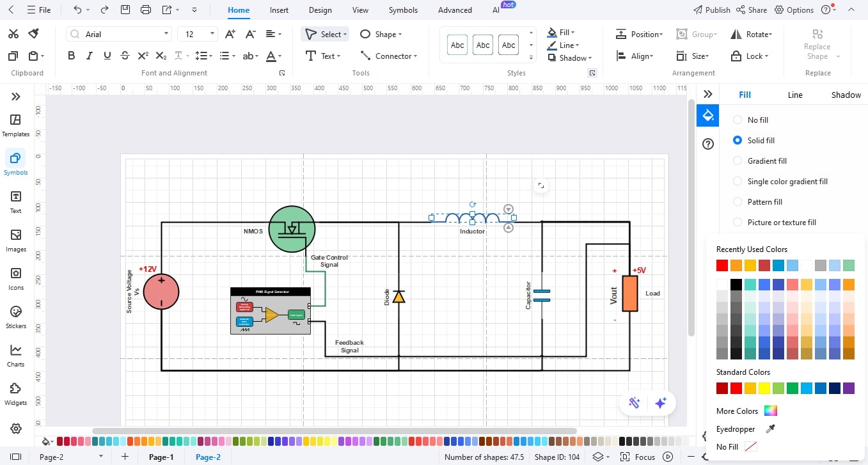Pick the dark red standard color swatch
The width and height of the screenshot is (868, 465).
point(721,388)
